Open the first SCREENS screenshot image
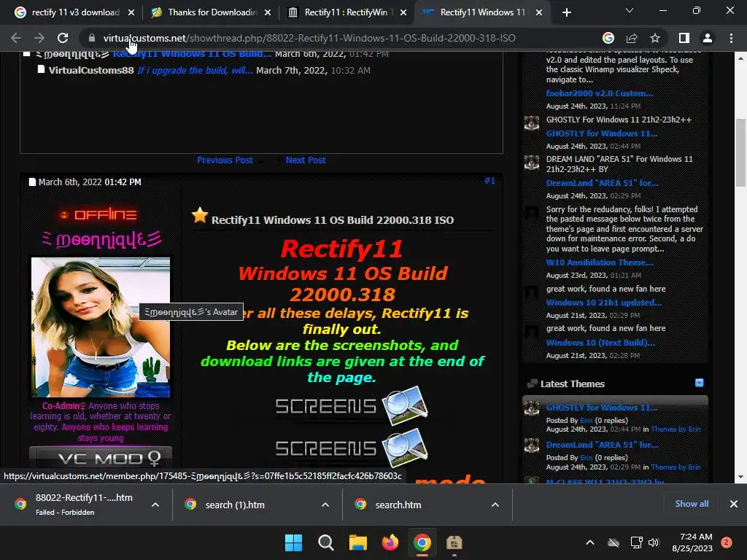 point(352,405)
